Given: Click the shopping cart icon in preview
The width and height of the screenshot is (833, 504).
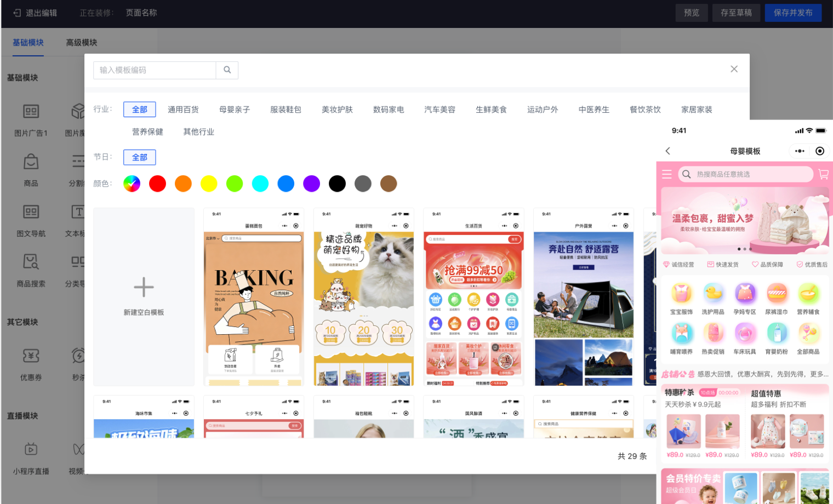Looking at the screenshot, I should tap(823, 174).
